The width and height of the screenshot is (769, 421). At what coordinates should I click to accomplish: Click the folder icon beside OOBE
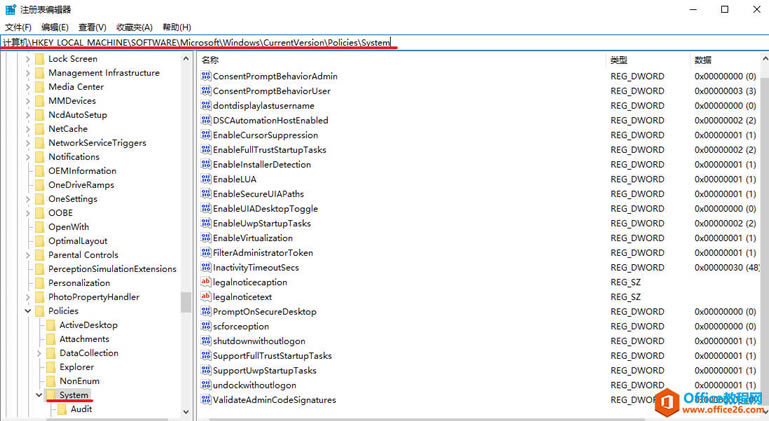tap(40, 213)
